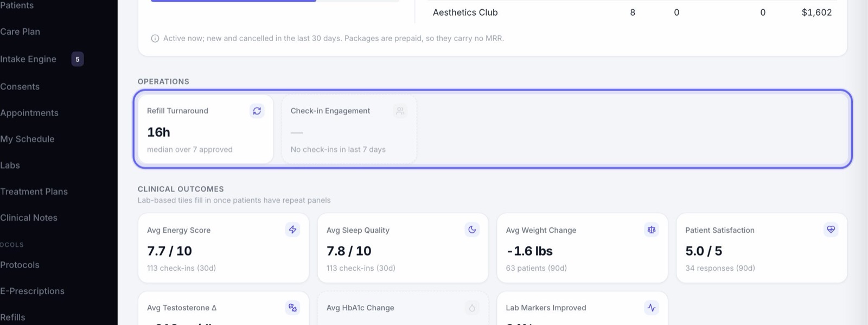This screenshot has height=325, width=868.
Task: Click the Avg HbA1c Change droplet icon
Action: 472,308
